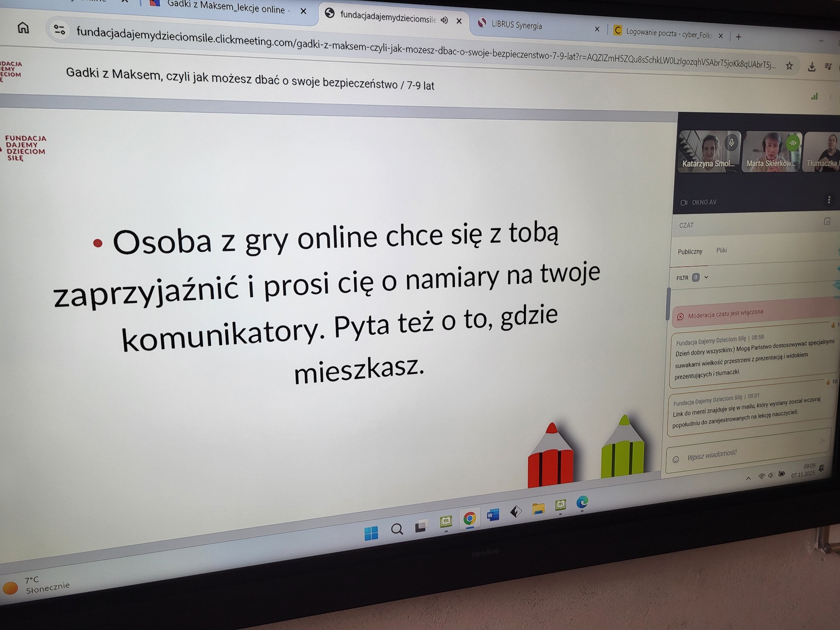This screenshot has width=840, height=630.
Task: Open the emoji picker in chat input
Action: (676, 459)
